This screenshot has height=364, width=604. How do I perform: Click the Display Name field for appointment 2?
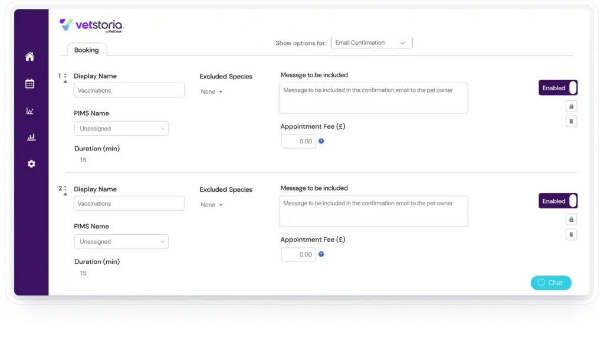[x=129, y=204]
